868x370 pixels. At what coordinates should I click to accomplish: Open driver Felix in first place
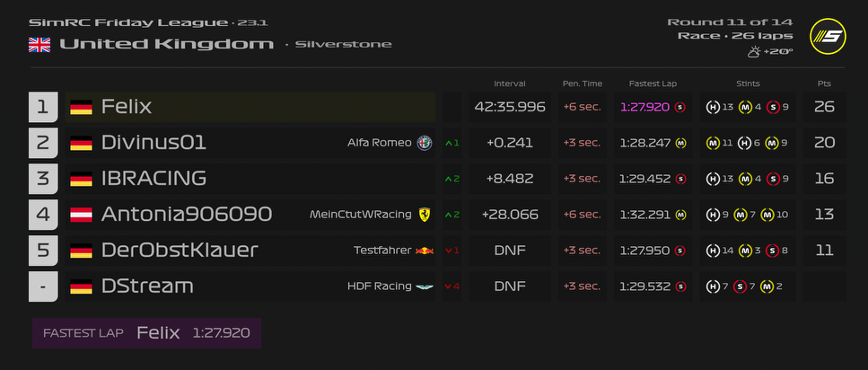(x=127, y=107)
